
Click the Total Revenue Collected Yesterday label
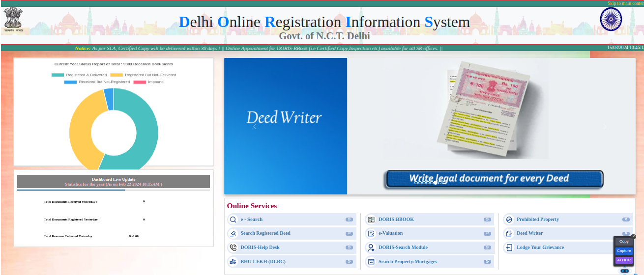click(69, 236)
